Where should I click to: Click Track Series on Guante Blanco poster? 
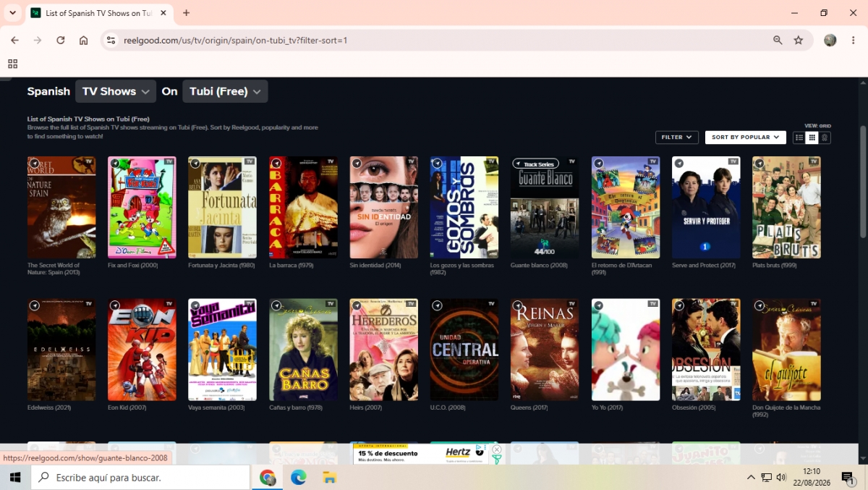[x=535, y=164]
